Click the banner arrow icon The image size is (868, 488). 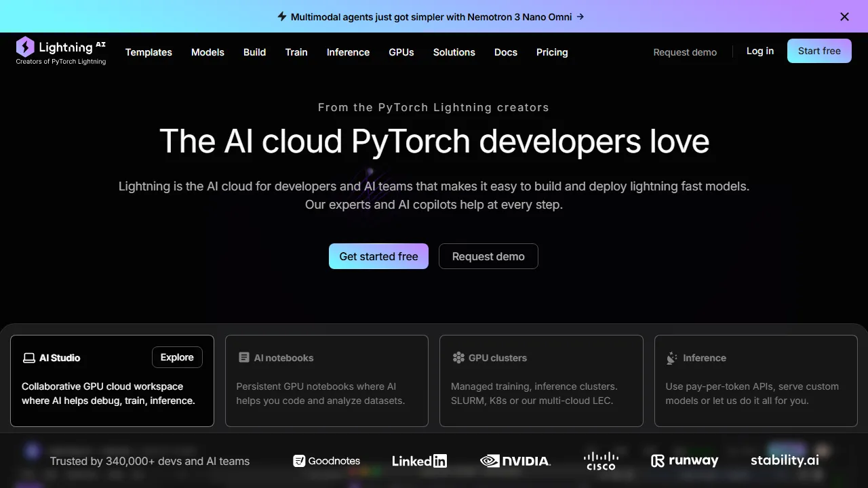(580, 17)
